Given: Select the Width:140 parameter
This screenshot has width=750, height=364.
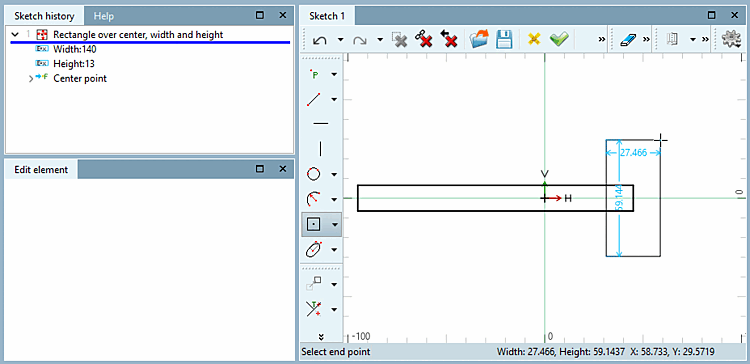Looking at the screenshot, I should tap(75, 49).
